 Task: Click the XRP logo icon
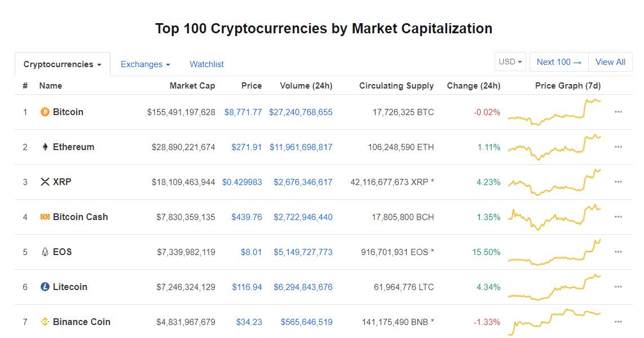pos(45,182)
